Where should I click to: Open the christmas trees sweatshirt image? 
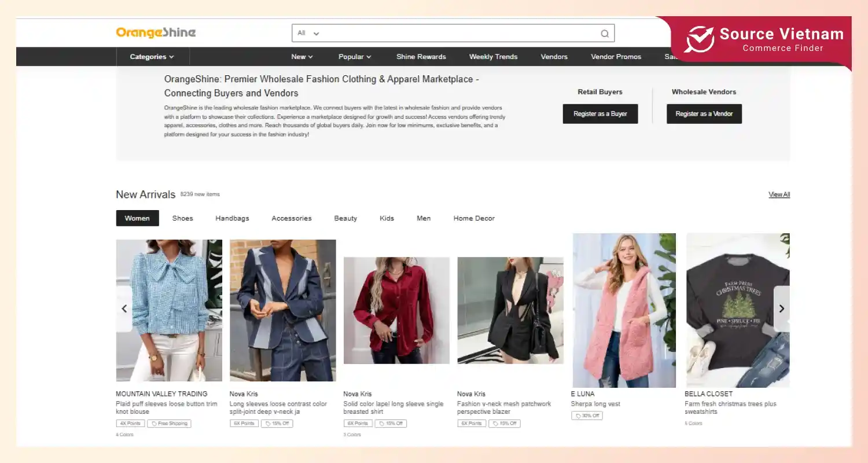[x=738, y=310]
